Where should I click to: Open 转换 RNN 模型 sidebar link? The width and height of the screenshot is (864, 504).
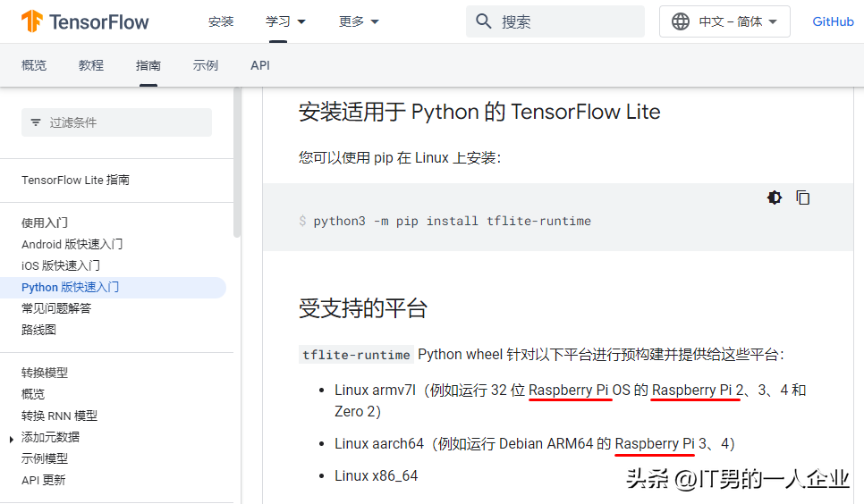[59, 416]
